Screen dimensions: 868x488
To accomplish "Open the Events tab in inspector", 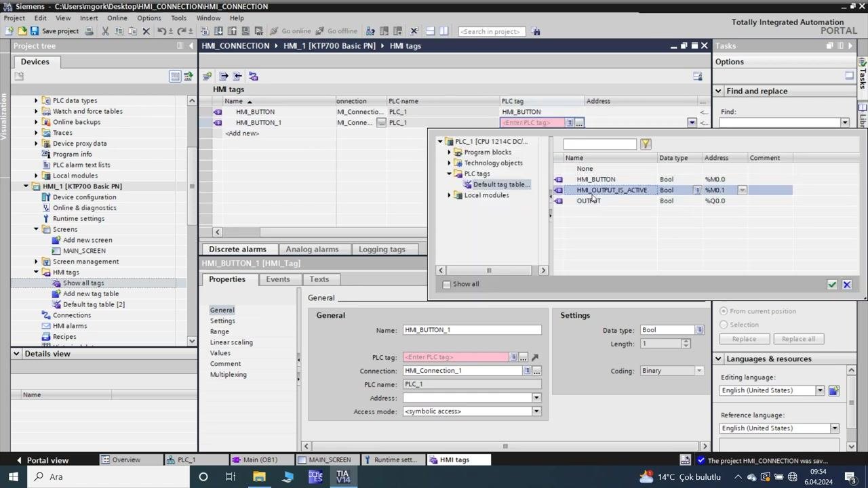I will pyautogui.click(x=278, y=279).
